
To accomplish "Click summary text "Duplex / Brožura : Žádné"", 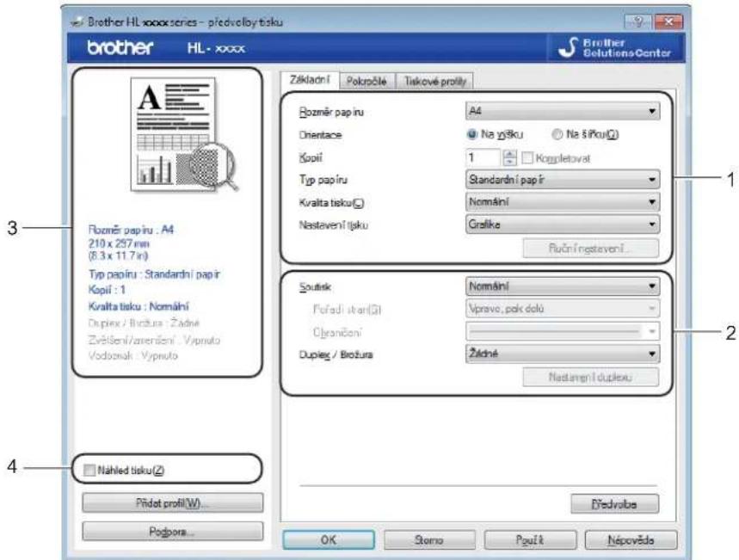I will (145, 323).
